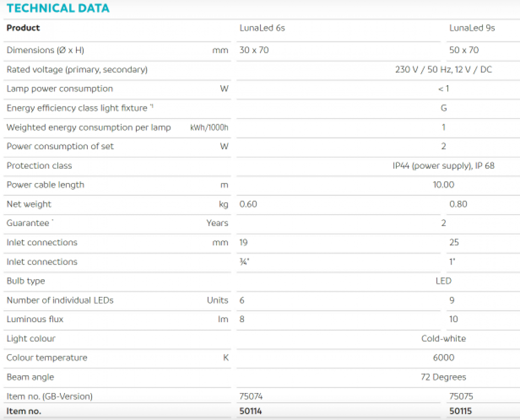Click the bold 50115 item number
Image resolution: width=520 pixels, height=420 pixels.
[x=460, y=411]
